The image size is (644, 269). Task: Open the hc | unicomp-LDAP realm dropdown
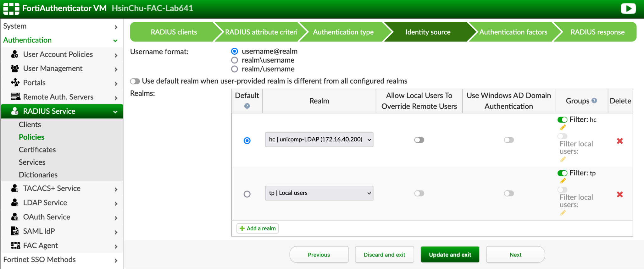tap(319, 140)
